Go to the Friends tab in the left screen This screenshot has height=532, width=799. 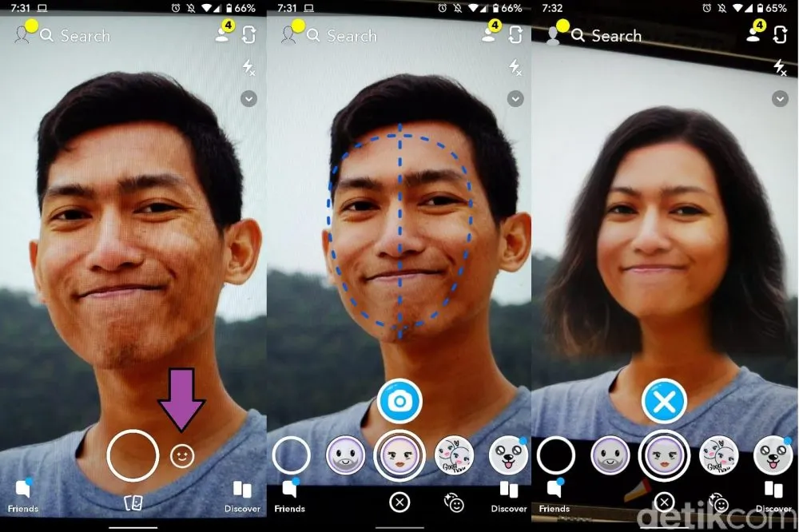(23, 495)
